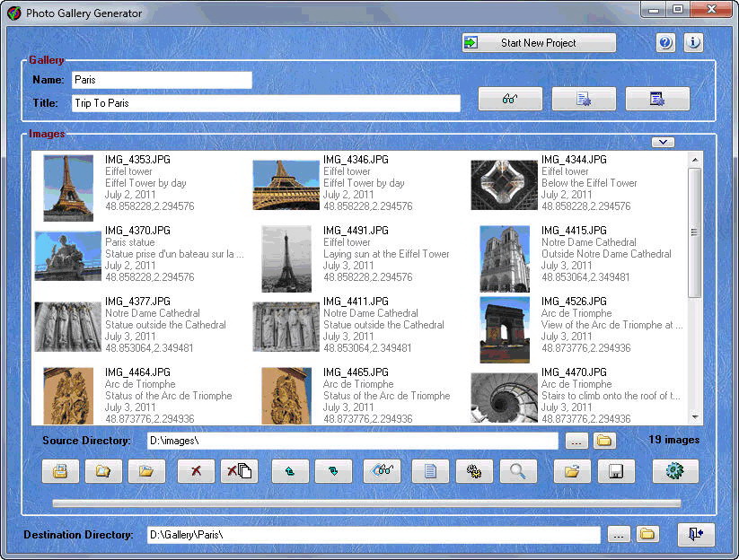Click the exit door icon at bottom right
739x560 pixels.
[696, 534]
